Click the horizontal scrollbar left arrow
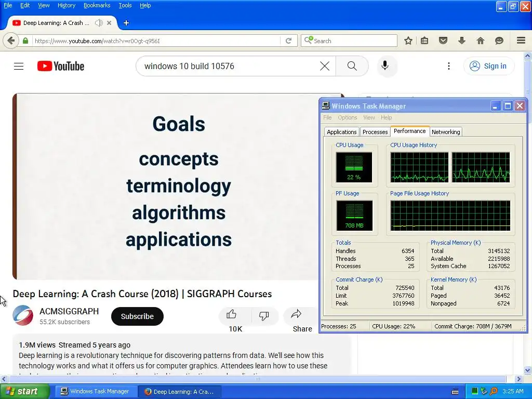 pos(4,379)
